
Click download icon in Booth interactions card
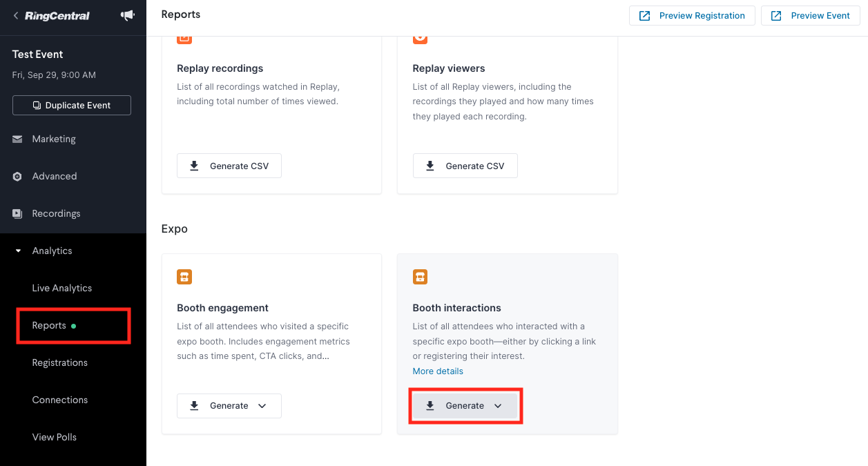(x=430, y=405)
